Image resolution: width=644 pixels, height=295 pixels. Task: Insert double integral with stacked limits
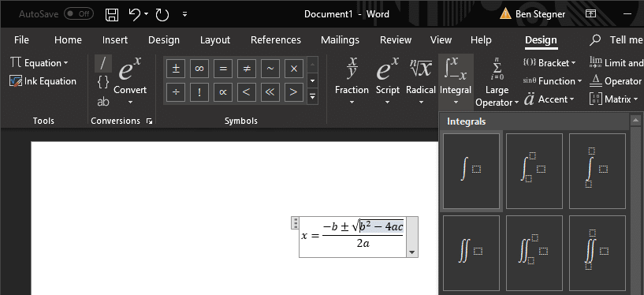(597, 253)
